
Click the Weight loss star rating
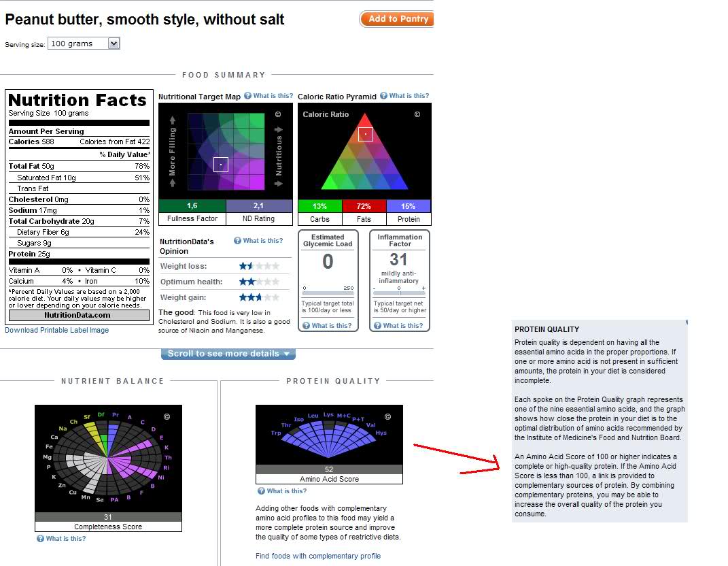tap(259, 266)
